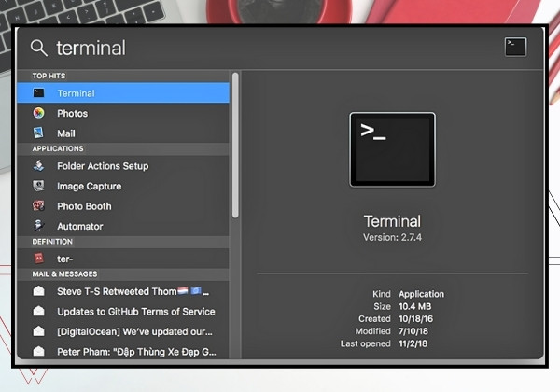Click envelope icon for DigitalOcean message

pyautogui.click(x=38, y=331)
